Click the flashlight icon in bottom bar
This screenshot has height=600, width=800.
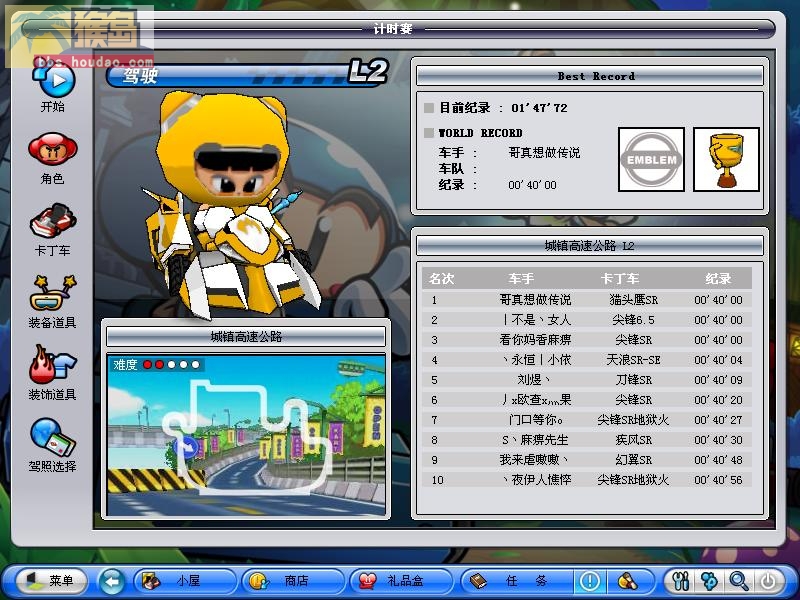point(628,581)
